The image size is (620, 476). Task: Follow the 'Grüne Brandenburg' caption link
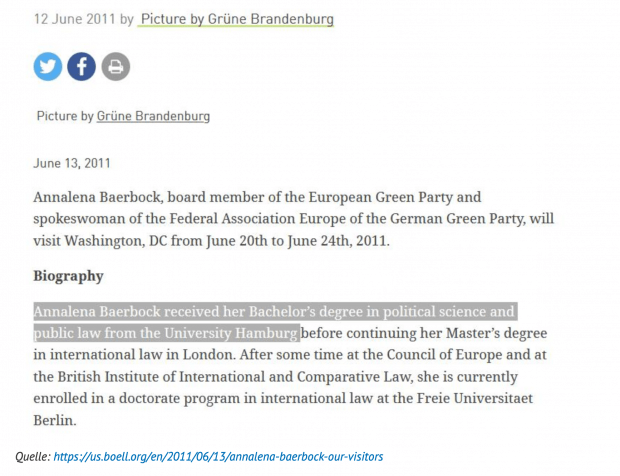pos(153,116)
